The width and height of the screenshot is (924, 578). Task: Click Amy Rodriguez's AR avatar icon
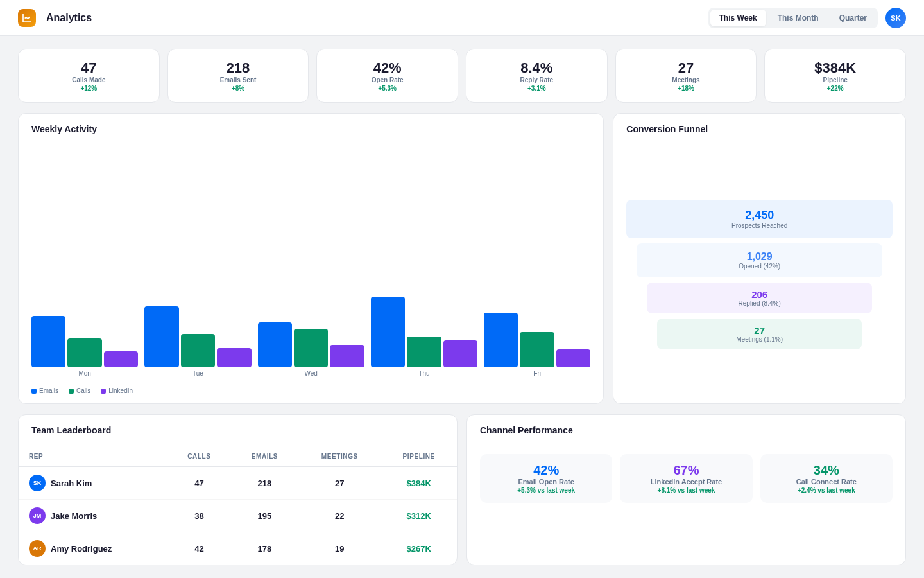click(x=37, y=548)
